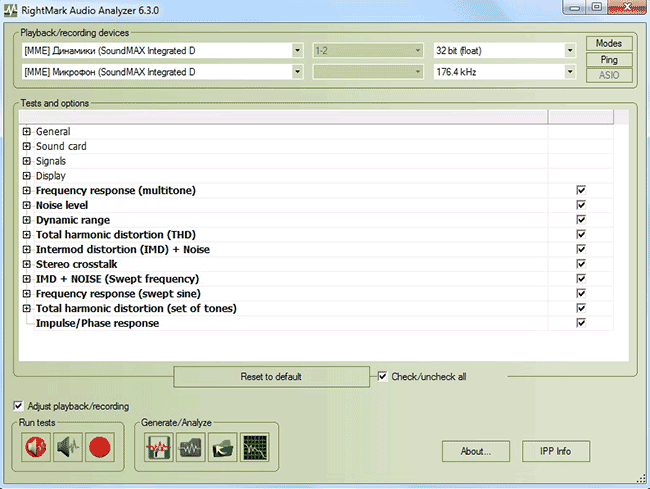Click the spectrum graph results icon
Image resolution: width=650 pixels, height=489 pixels.
[x=254, y=448]
